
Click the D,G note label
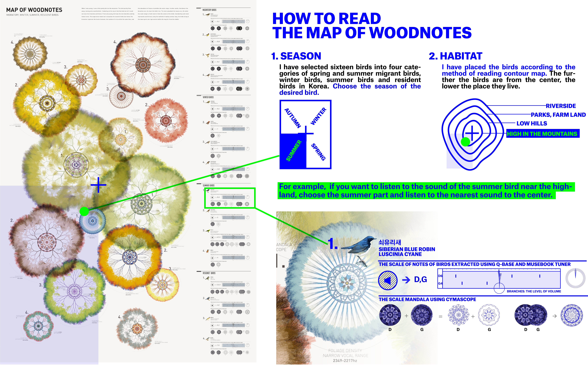pyautogui.click(x=421, y=280)
